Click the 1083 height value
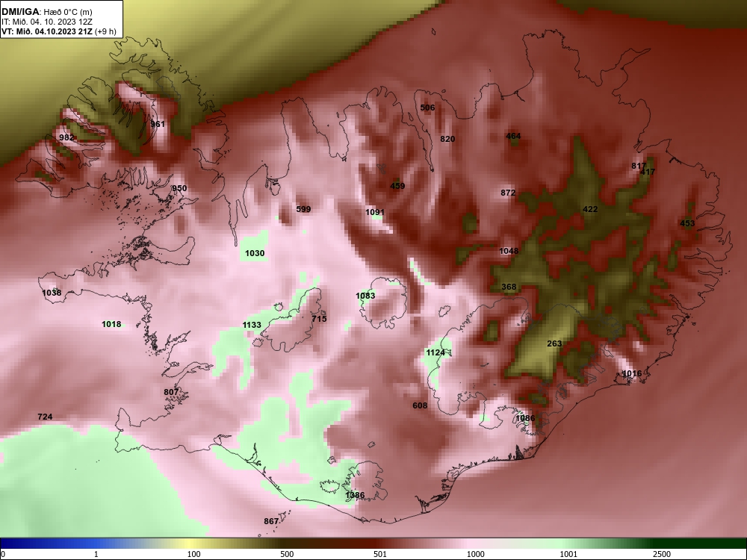The height and width of the screenshot is (560, 747). click(365, 296)
